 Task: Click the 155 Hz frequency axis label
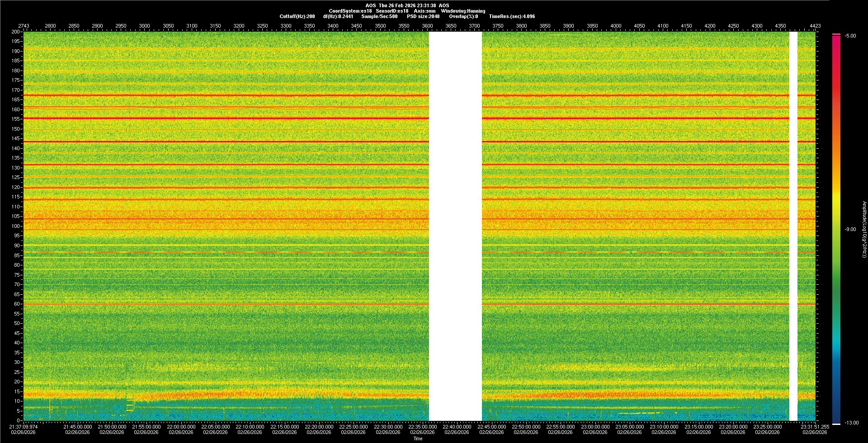(15, 119)
